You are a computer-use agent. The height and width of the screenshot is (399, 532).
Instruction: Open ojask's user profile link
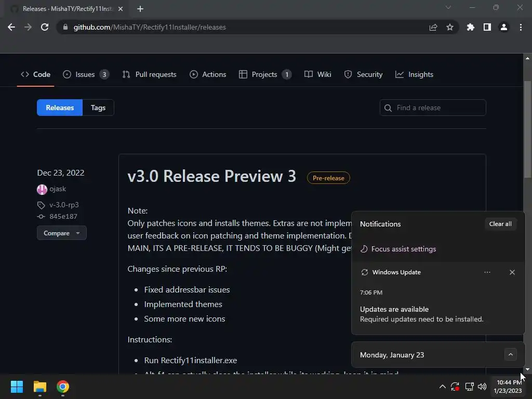(58, 189)
